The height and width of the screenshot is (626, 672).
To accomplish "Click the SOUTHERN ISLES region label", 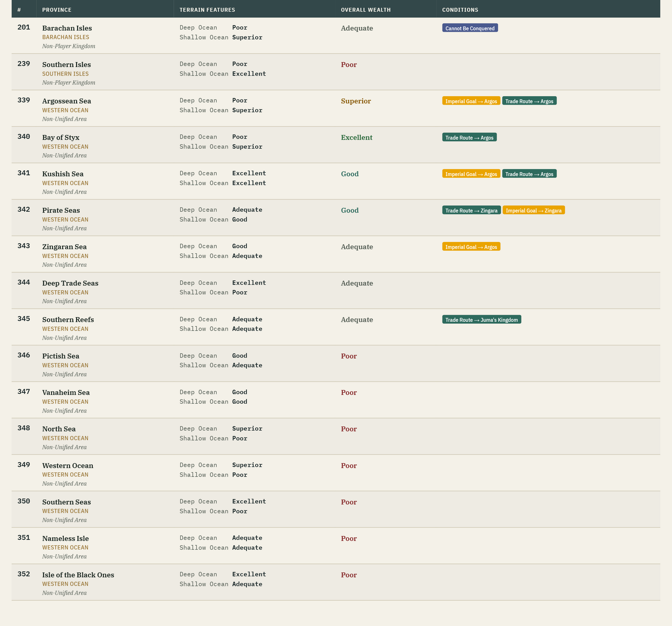I will [66, 74].
